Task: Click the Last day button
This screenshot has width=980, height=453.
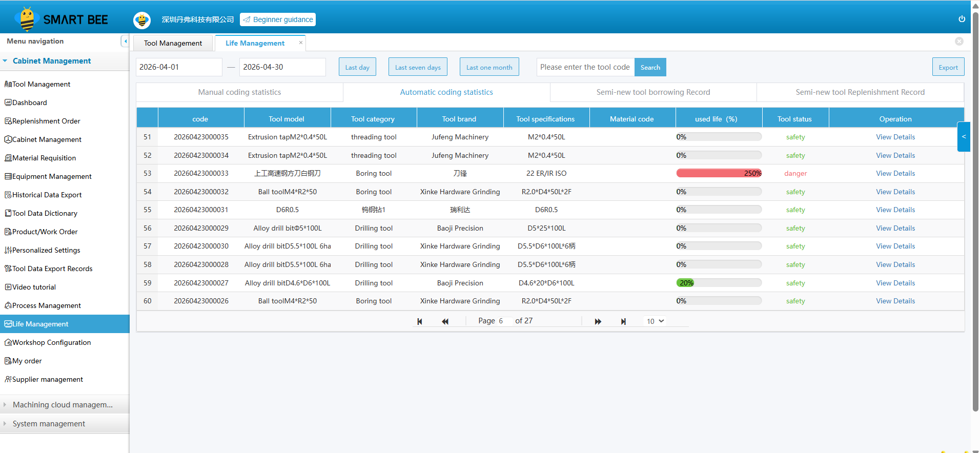Action: click(x=357, y=67)
